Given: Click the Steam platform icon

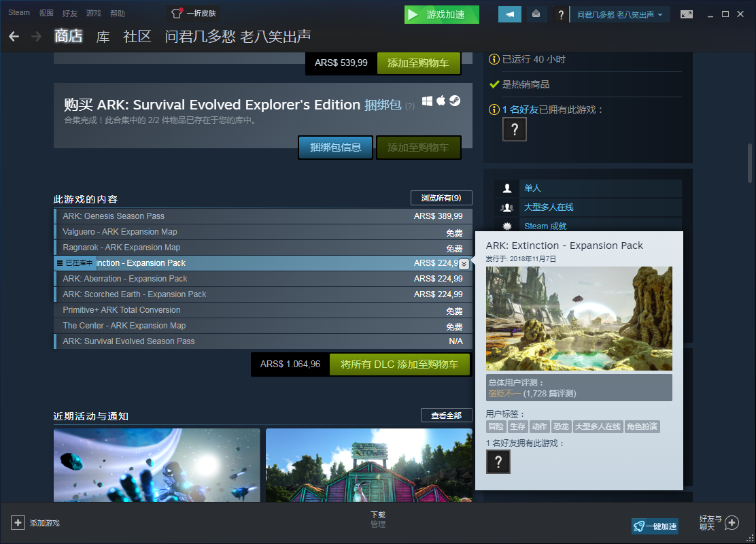Looking at the screenshot, I should click(x=455, y=101).
